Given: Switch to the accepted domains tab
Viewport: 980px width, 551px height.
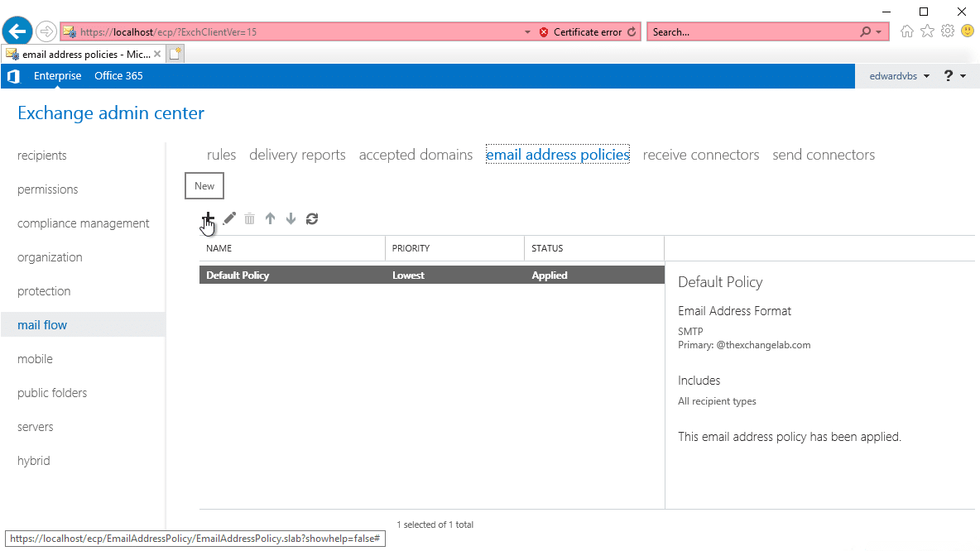Looking at the screenshot, I should pyautogui.click(x=416, y=155).
